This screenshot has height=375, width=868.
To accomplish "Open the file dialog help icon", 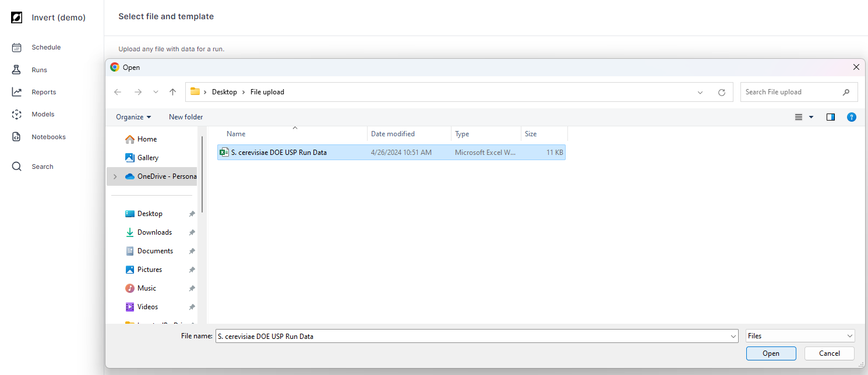I will click(851, 117).
